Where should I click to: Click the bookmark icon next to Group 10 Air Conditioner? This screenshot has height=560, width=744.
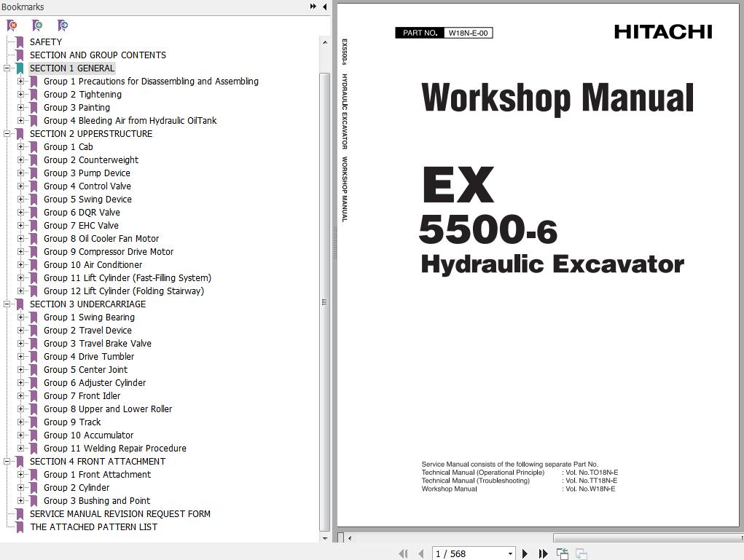pyautogui.click(x=34, y=265)
